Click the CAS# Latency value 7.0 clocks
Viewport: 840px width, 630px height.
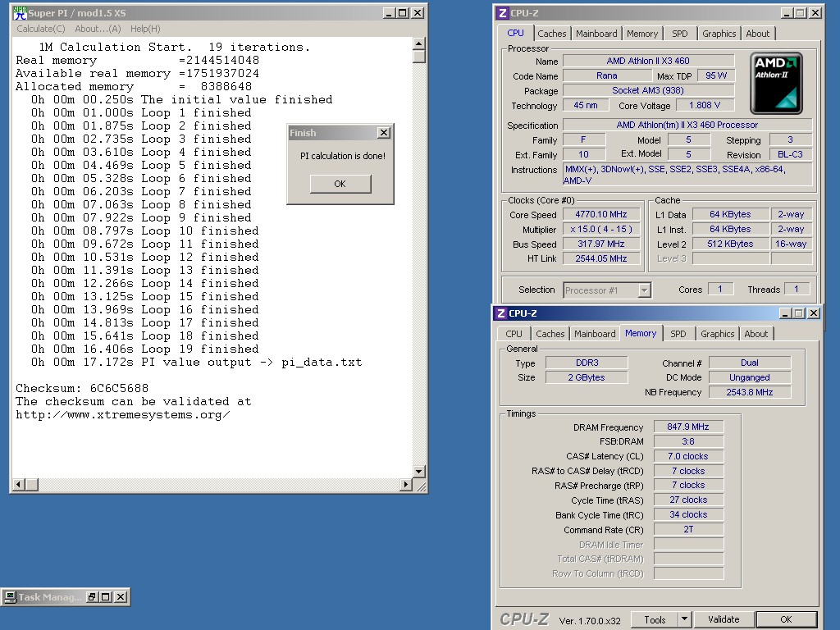688,456
